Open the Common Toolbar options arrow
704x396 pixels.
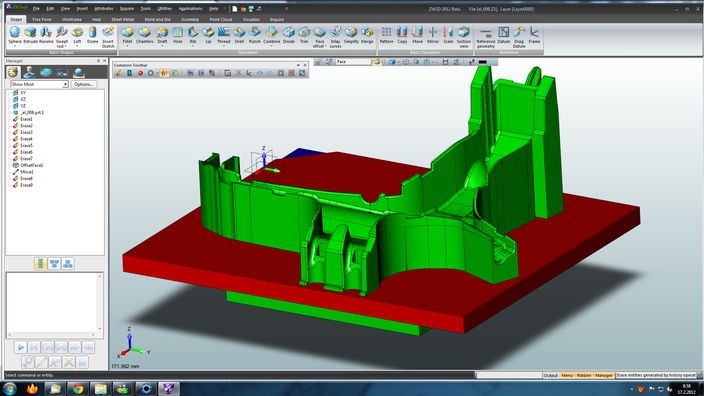298,65
